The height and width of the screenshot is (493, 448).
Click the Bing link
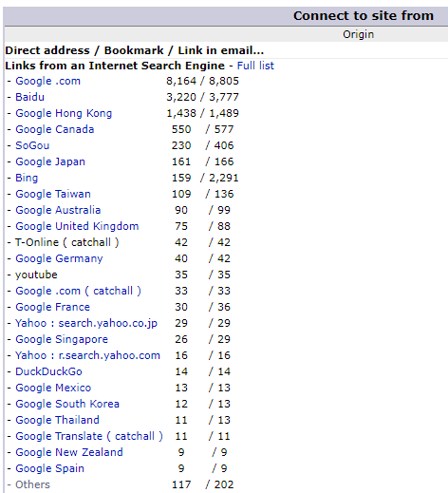click(27, 178)
